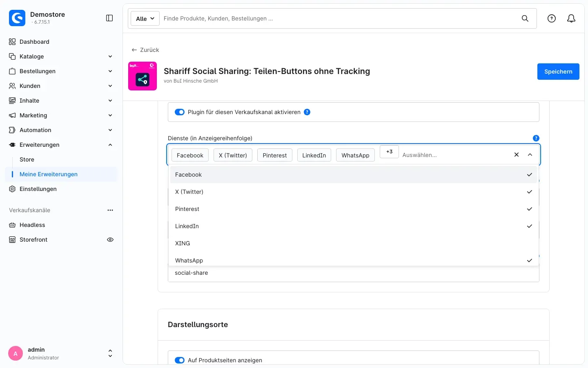This screenshot has width=588, height=368.
Task: Show Storefront via the eye icon
Action: point(110,240)
